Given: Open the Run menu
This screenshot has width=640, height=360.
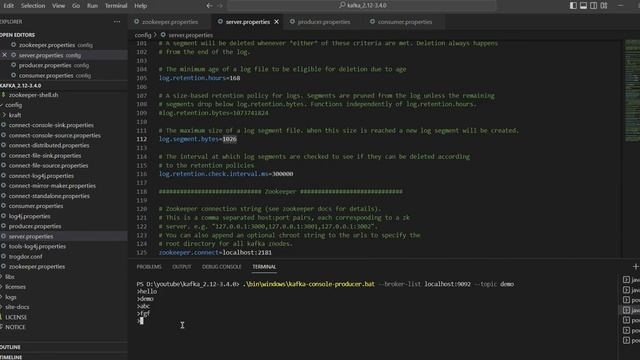Looking at the screenshot, I should (x=92, y=6).
